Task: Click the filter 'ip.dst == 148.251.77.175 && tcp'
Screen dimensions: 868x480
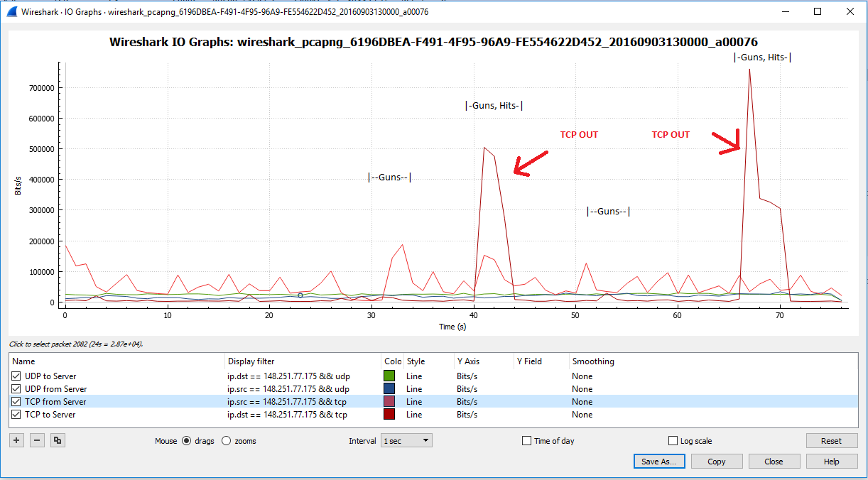Action: pyautogui.click(x=287, y=415)
